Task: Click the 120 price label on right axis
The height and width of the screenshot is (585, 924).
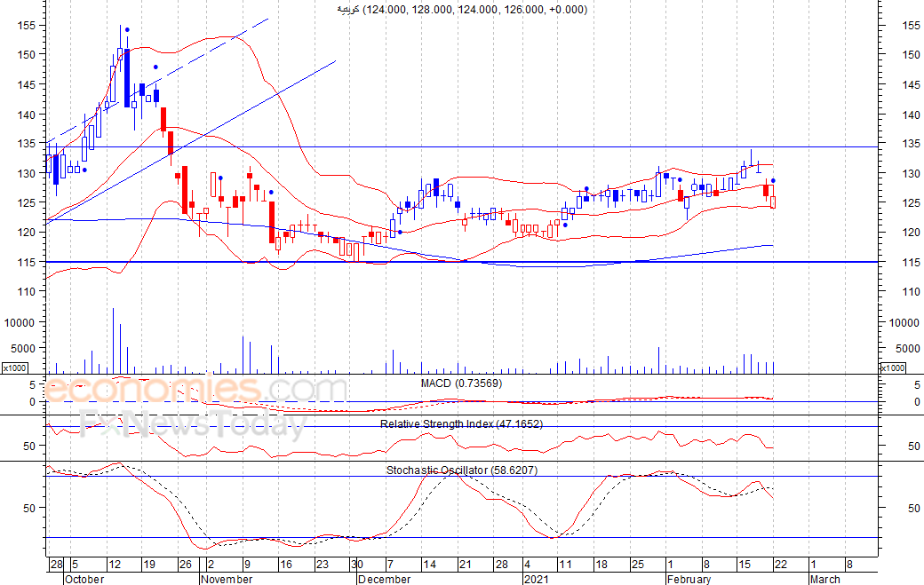Action: [911, 233]
